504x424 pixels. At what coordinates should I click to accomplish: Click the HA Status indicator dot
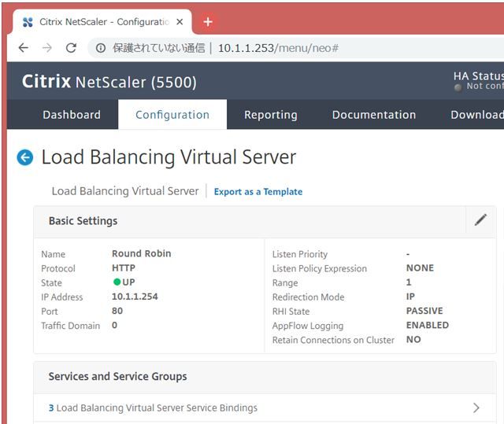coord(458,87)
